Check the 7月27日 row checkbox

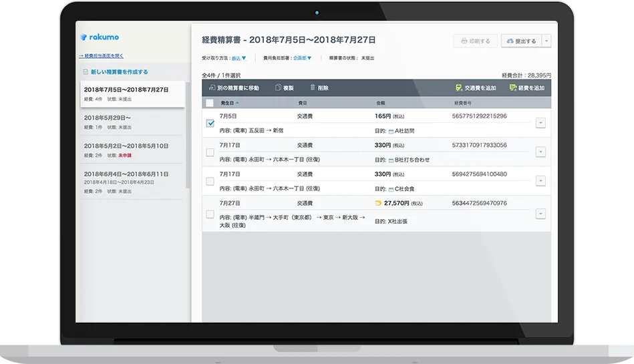pos(210,214)
